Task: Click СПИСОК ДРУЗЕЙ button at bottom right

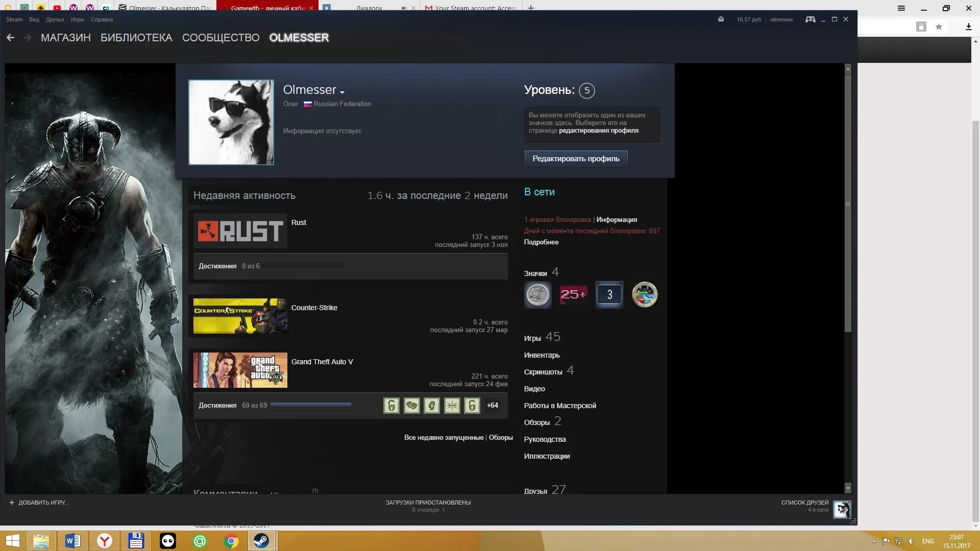Action: [x=804, y=502]
